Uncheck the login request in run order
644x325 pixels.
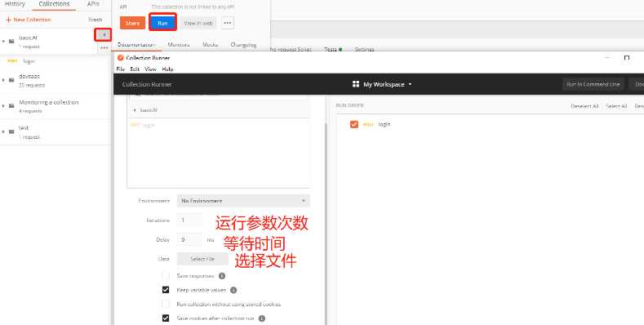[x=354, y=124]
